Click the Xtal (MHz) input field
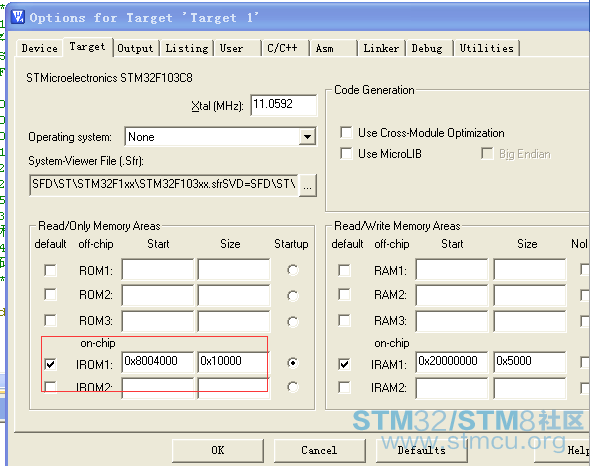This screenshot has height=466, width=590. 284,105
